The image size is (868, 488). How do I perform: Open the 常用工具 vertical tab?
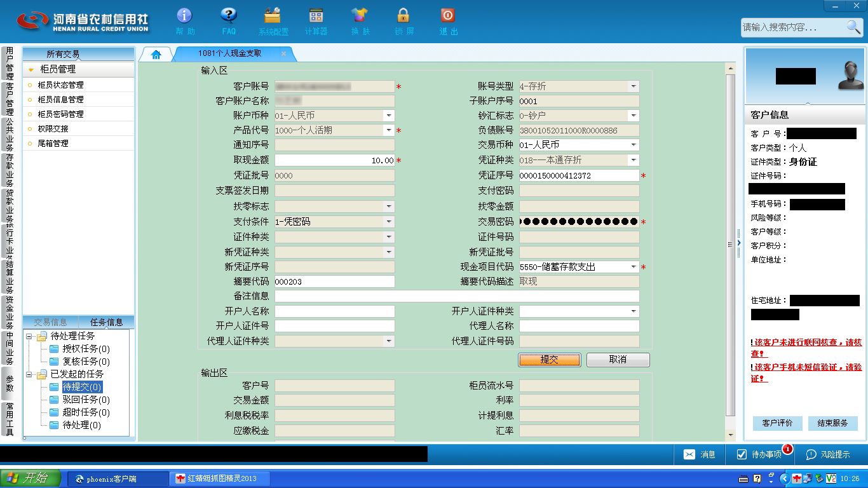[x=10, y=419]
